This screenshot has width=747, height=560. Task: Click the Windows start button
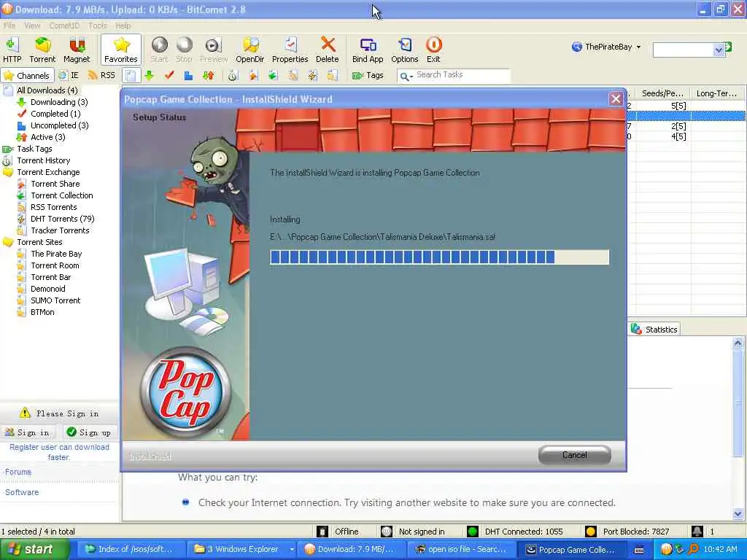point(34,550)
